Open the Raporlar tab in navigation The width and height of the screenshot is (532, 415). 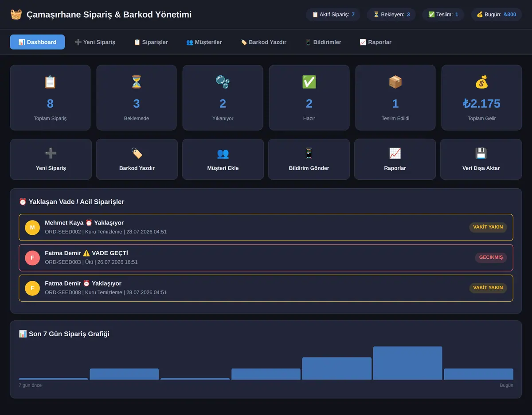(x=376, y=42)
